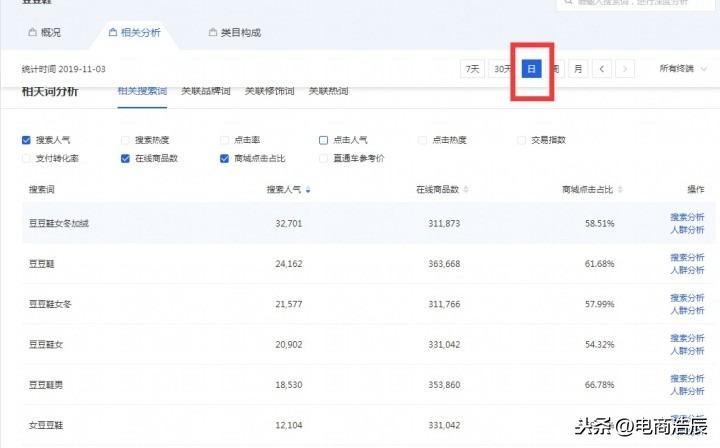Switch to the 概况 tab
This screenshot has height=448, width=720.
point(45,33)
